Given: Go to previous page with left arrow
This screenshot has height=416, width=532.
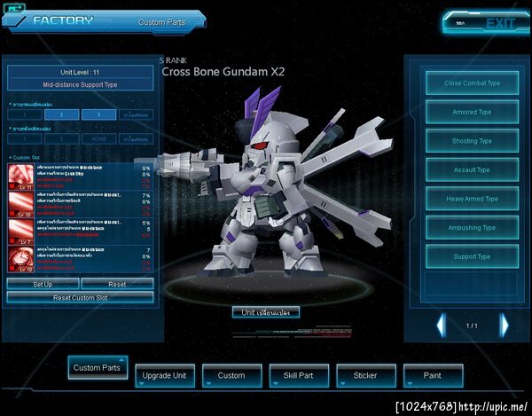Looking at the screenshot, I should coord(441,326).
